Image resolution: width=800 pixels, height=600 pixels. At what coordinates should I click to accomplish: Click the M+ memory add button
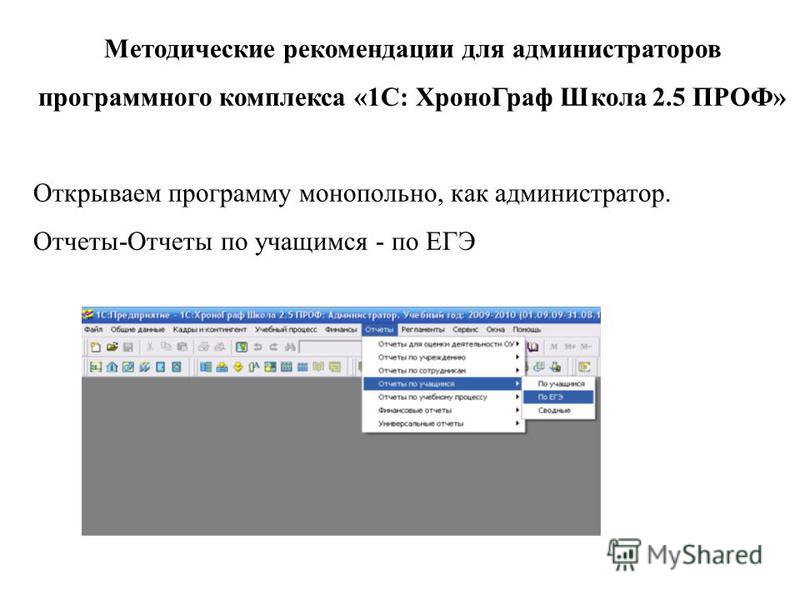coord(570,347)
